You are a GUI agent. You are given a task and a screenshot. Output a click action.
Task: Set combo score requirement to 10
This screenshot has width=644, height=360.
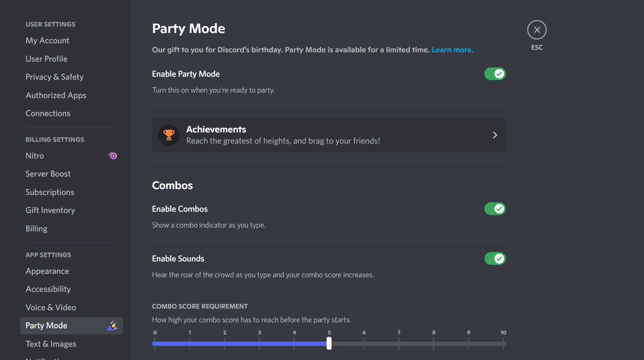coord(503,343)
